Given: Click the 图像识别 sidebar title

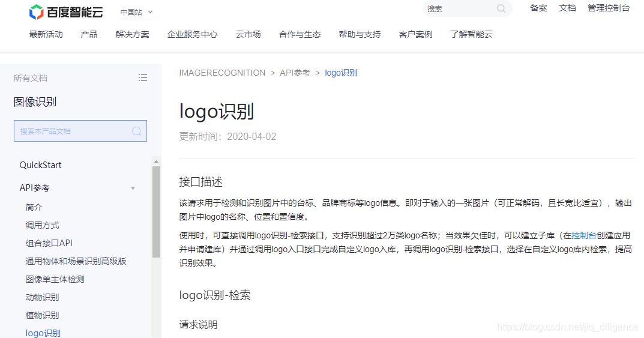Looking at the screenshot, I should click(x=35, y=102).
